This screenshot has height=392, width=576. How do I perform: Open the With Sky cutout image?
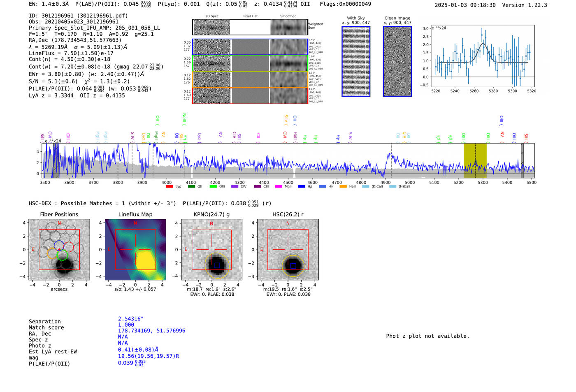tap(356, 61)
